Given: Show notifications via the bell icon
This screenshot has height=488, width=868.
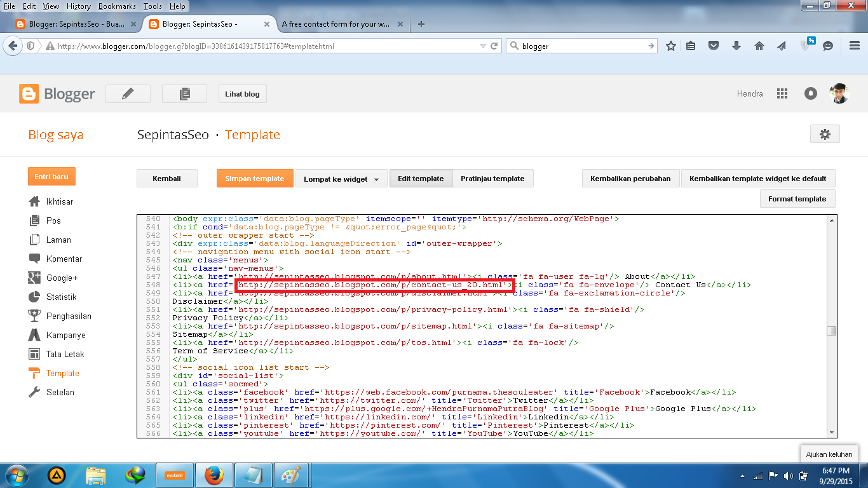Looking at the screenshot, I should pyautogui.click(x=811, y=93).
